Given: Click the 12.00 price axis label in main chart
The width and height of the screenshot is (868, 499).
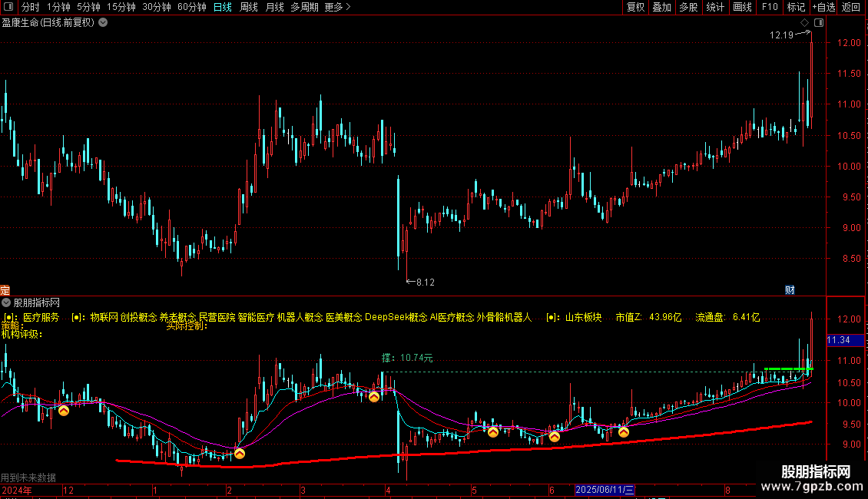Looking at the screenshot, I should 849,42.
